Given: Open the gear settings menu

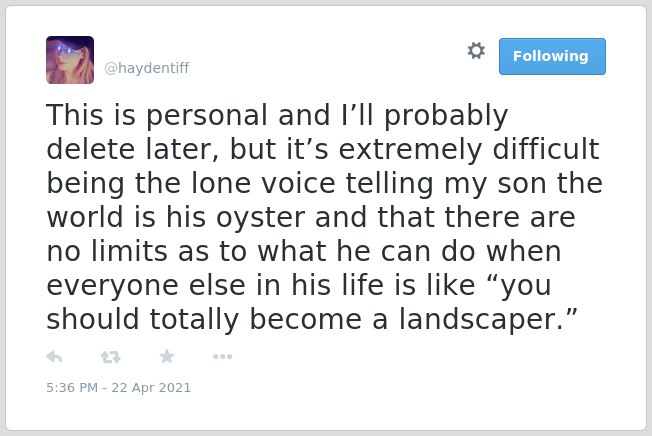Looking at the screenshot, I should [x=476, y=51].
